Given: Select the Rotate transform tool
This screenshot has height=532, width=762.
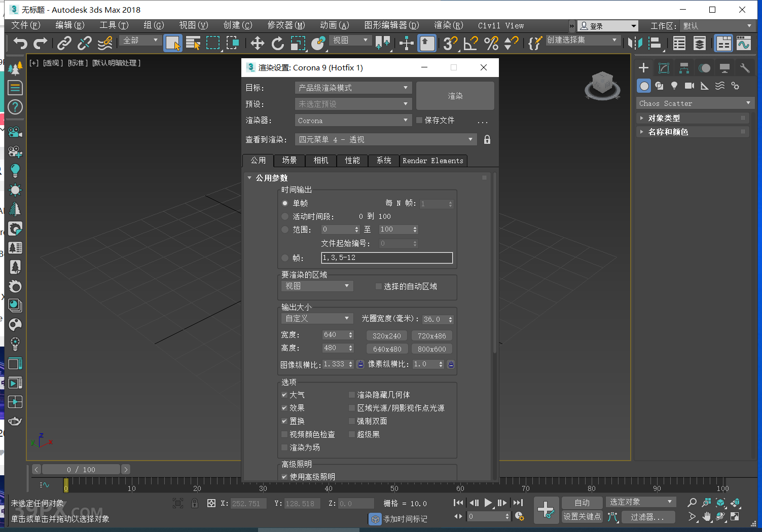Looking at the screenshot, I should [277, 44].
